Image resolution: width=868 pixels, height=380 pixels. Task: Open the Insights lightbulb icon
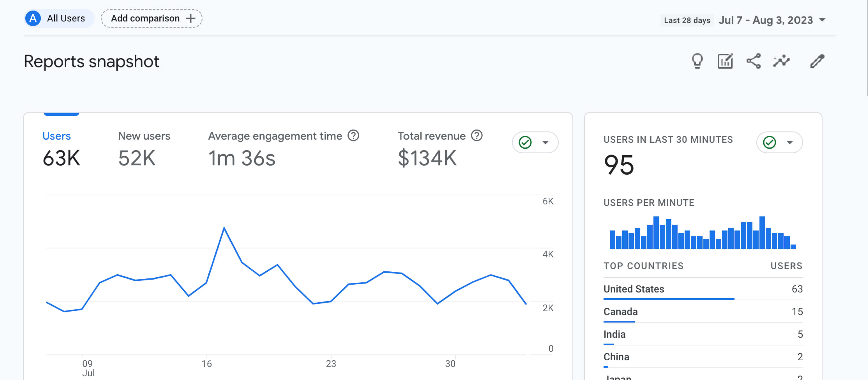(x=697, y=61)
